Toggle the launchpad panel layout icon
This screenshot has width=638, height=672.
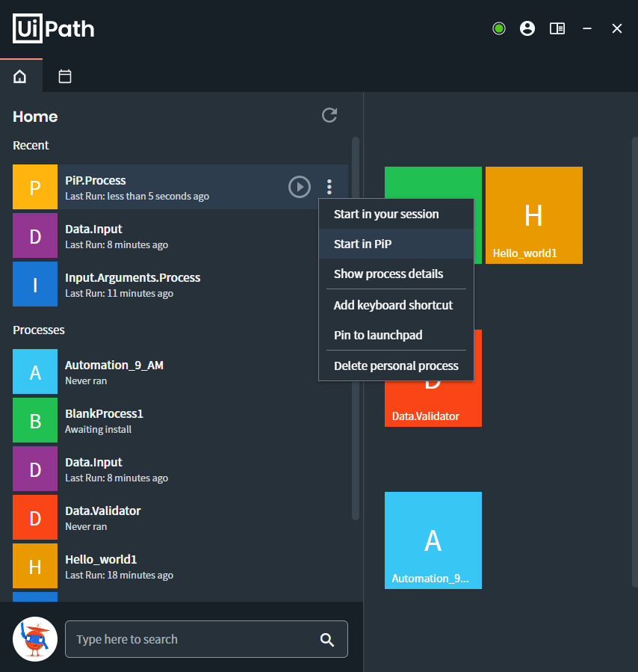pyautogui.click(x=557, y=28)
